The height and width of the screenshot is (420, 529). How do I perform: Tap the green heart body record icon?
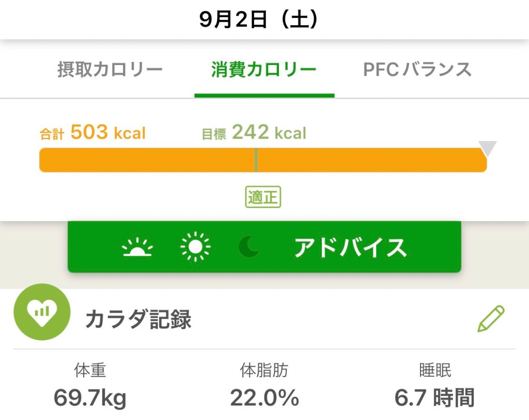[x=41, y=312]
